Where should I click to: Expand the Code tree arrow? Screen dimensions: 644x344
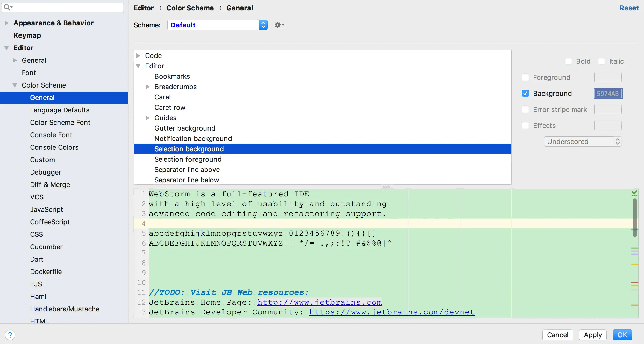[x=138, y=56]
